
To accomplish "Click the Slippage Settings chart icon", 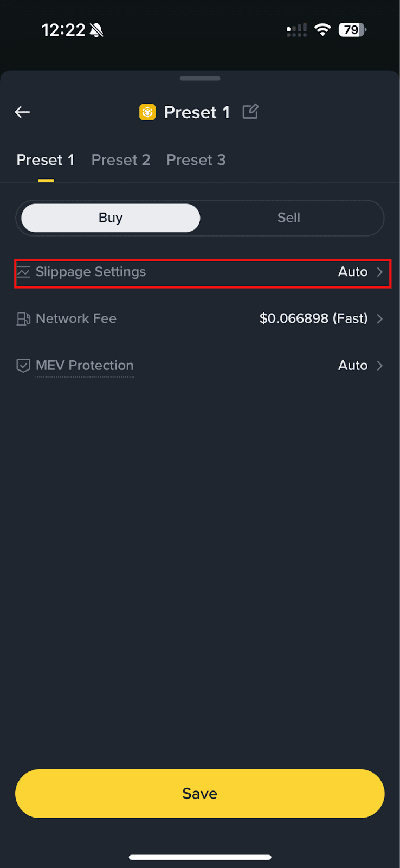I will [23, 272].
